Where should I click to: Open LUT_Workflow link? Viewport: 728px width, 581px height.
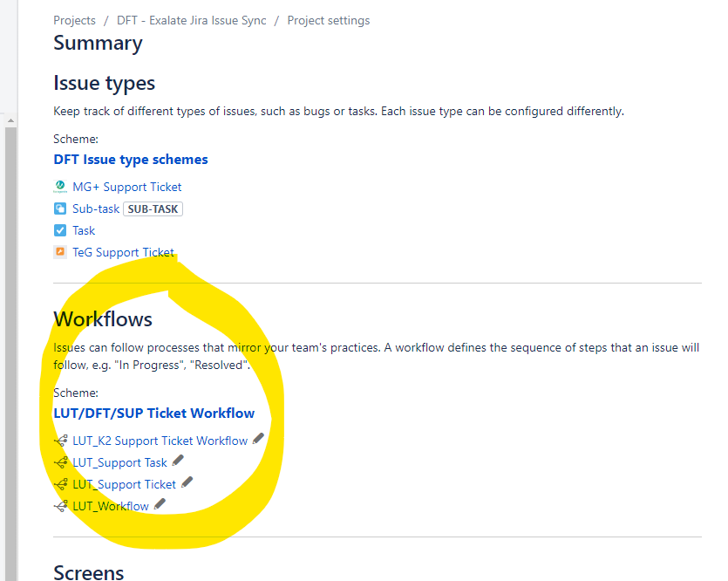click(x=111, y=506)
